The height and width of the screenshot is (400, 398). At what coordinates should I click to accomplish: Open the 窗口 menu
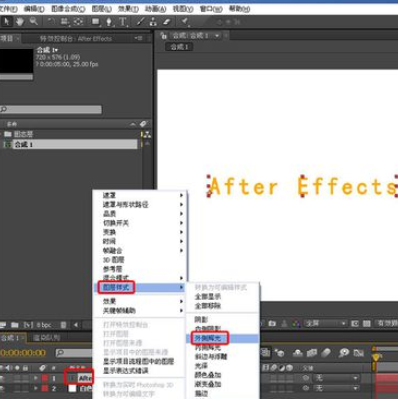coord(211,9)
